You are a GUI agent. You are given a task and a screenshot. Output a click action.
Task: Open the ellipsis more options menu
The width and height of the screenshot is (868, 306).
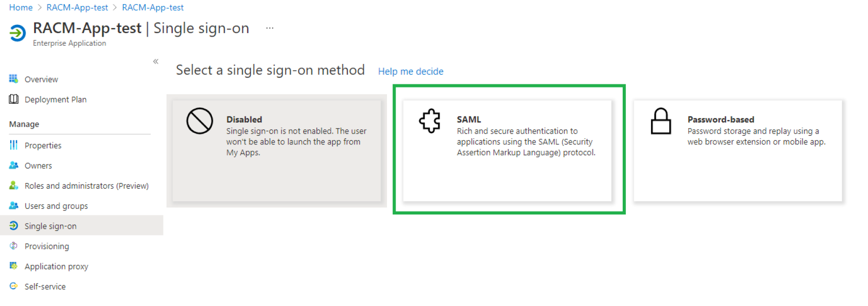pyautogui.click(x=270, y=28)
